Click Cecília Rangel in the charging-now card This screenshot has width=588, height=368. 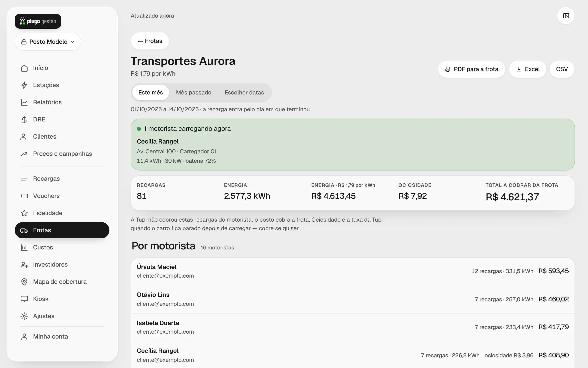158,141
